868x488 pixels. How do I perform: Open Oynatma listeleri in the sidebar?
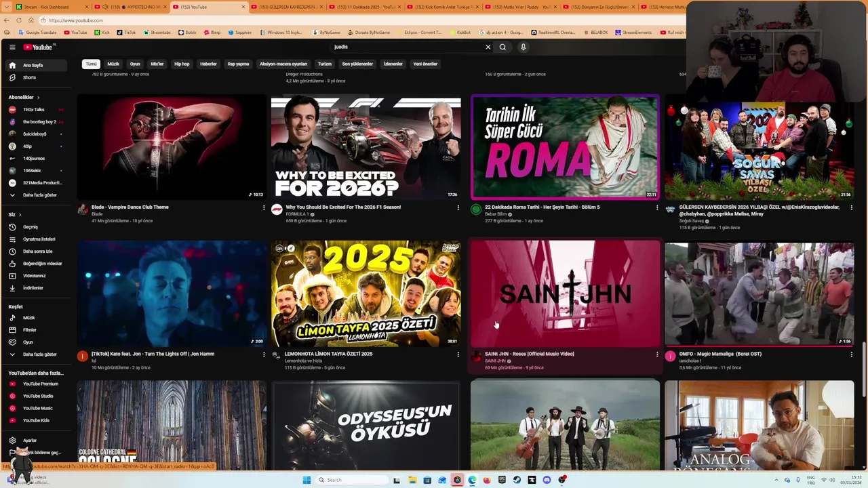[x=36, y=239]
